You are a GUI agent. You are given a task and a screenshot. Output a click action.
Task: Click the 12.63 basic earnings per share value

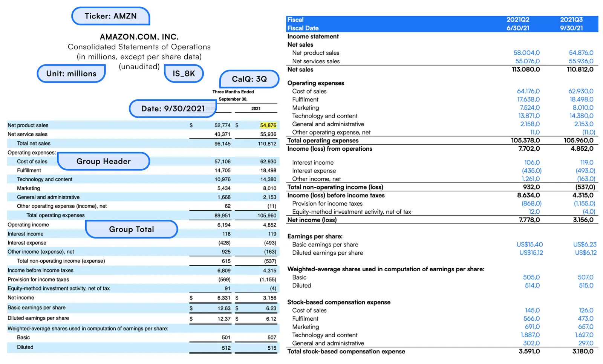(x=224, y=308)
